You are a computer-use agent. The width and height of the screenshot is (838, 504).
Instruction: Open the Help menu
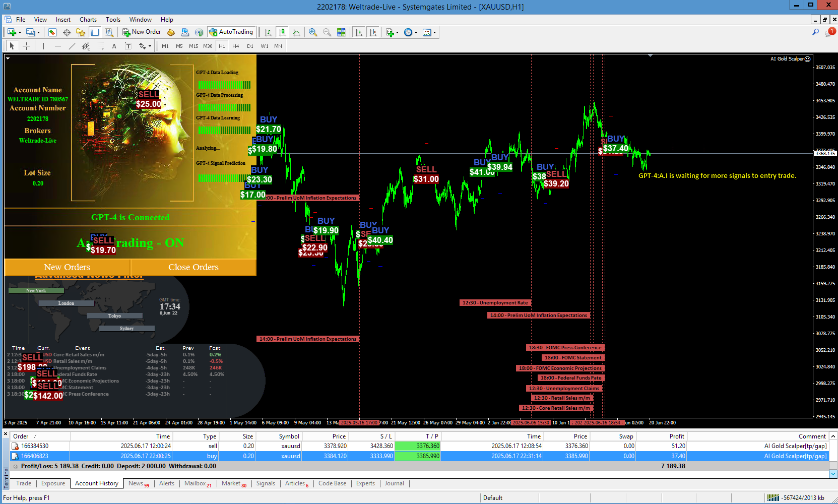click(x=167, y=20)
